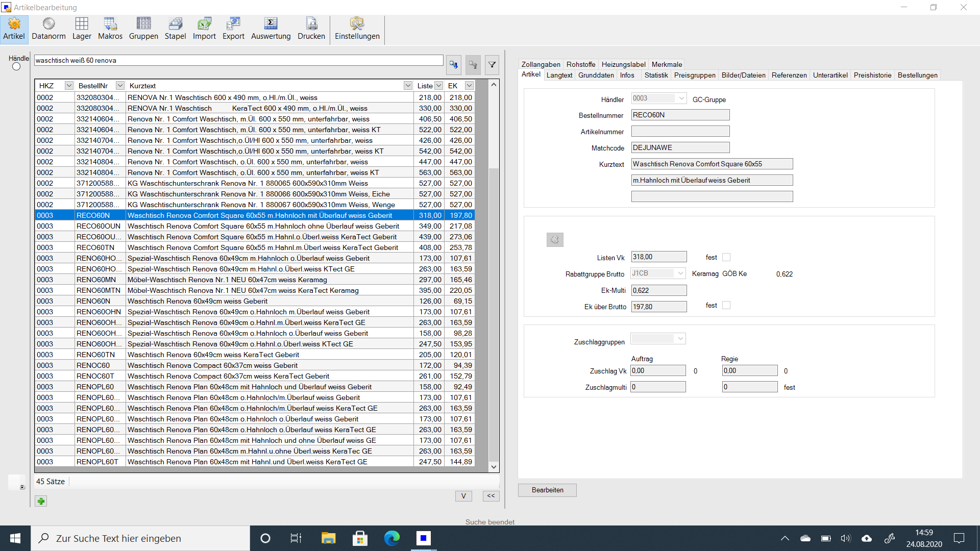Open the Lager module

click(82, 29)
